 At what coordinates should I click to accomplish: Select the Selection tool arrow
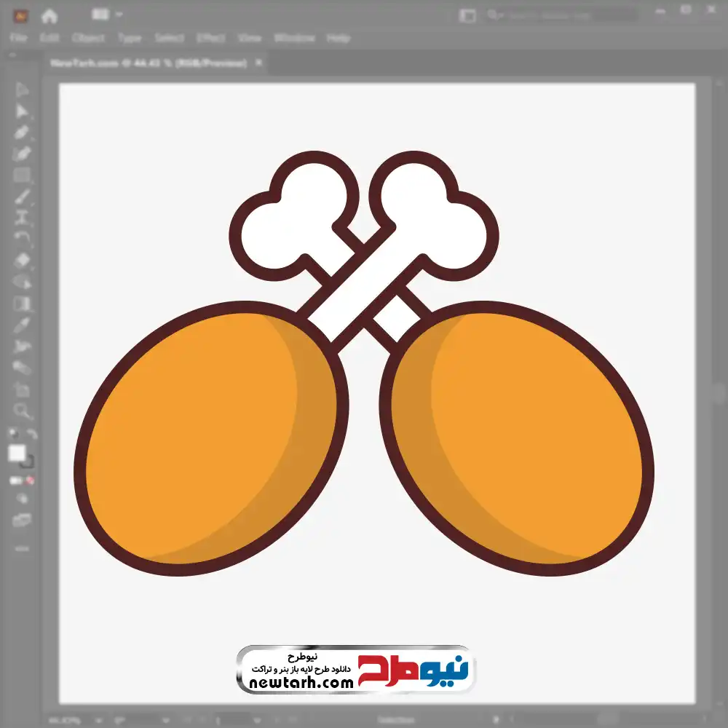tap(23, 90)
